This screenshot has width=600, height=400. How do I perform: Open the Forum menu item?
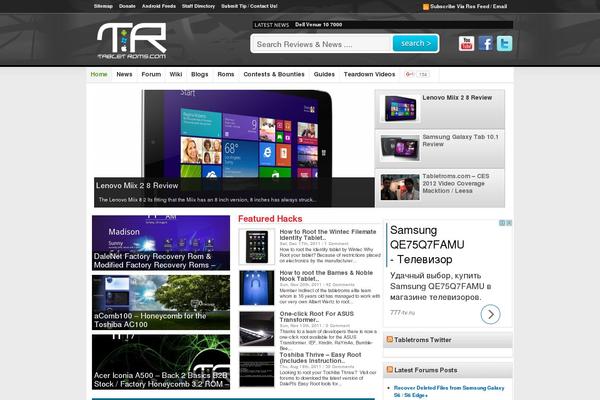(x=151, y=74)
